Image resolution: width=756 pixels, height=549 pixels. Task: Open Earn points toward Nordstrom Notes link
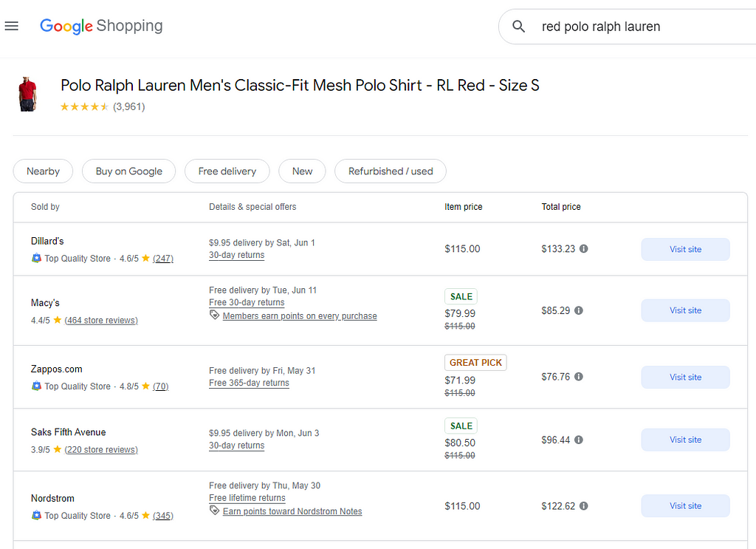(292, 511)
